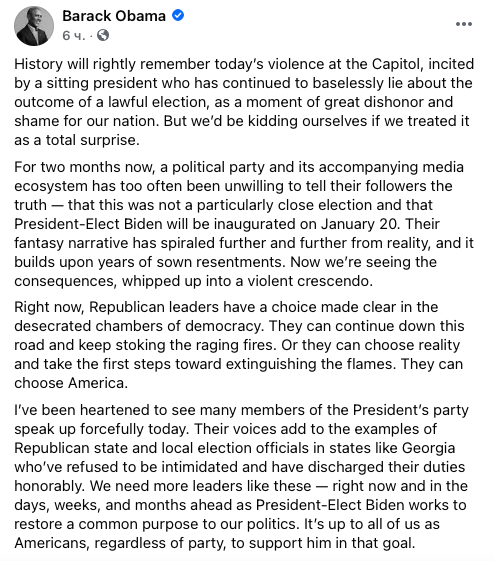Click the paragraph beginning 'Right now, Republican leaders'
The width and height of the screenshot is (494, 561).
point(239,345)
